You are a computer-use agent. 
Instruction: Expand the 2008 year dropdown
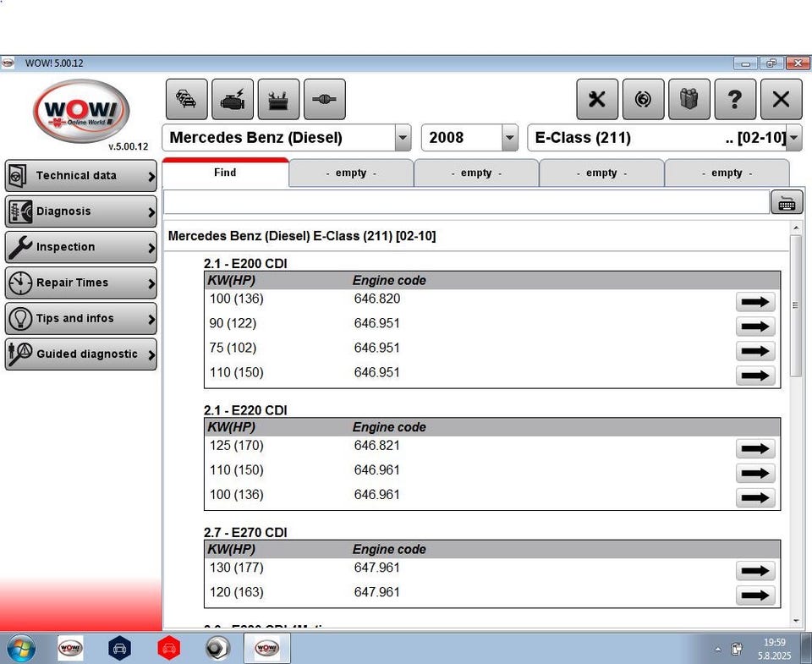[x=509, y=138]
